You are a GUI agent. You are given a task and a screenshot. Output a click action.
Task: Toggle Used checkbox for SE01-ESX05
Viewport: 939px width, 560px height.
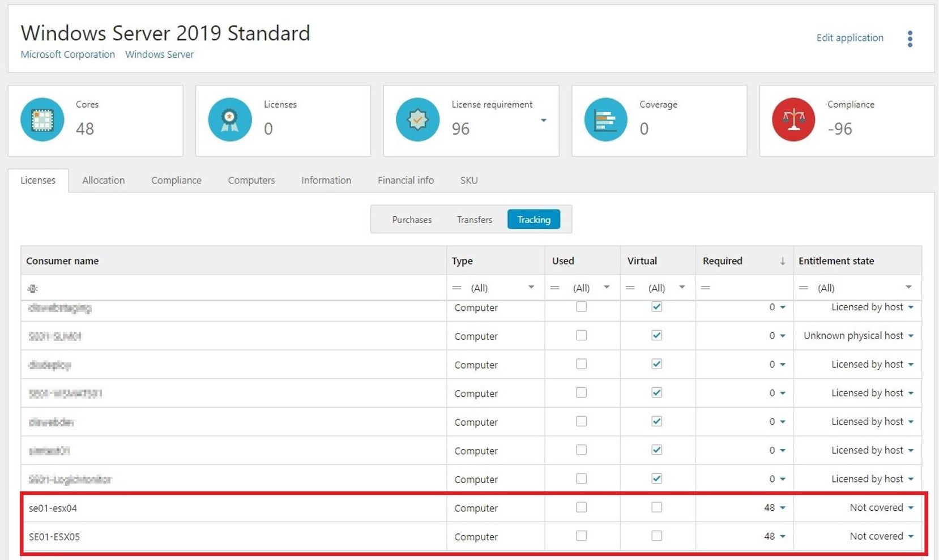point(581,536)
